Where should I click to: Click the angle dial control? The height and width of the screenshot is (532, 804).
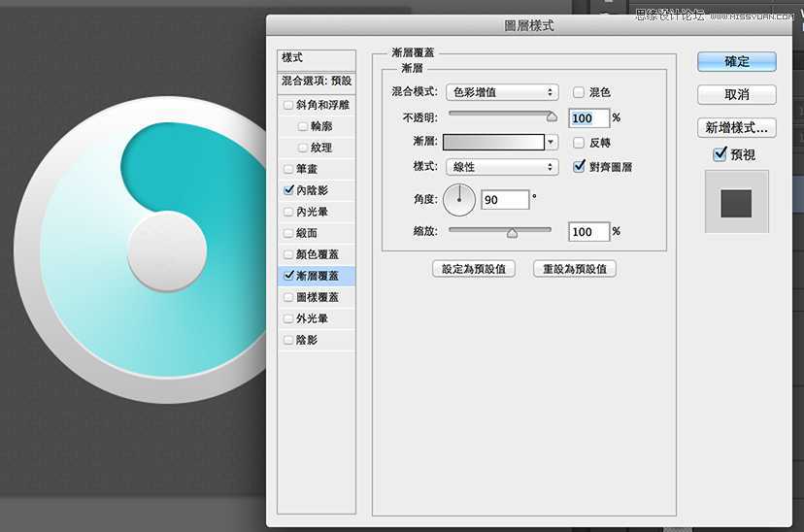tap(459, 199)
